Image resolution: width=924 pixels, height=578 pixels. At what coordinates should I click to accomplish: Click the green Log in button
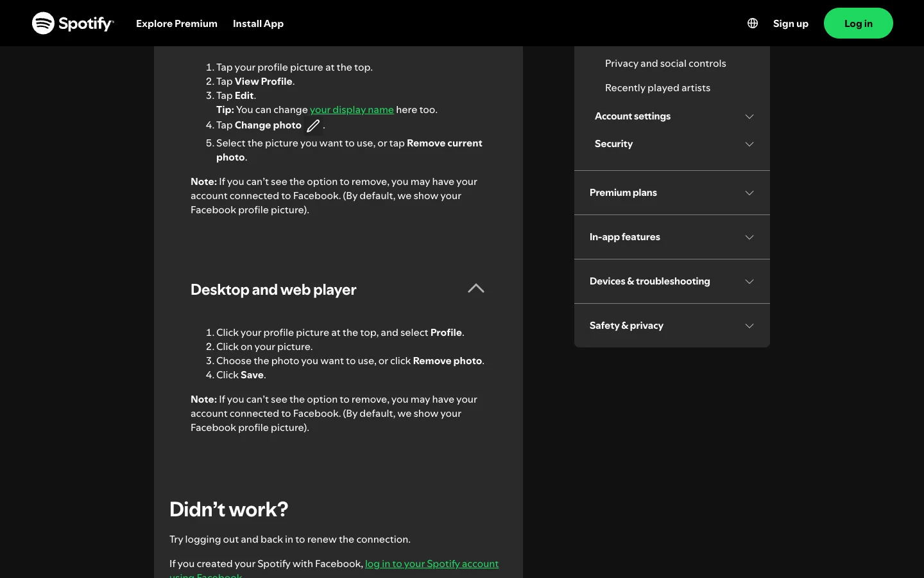coord(859,23)
